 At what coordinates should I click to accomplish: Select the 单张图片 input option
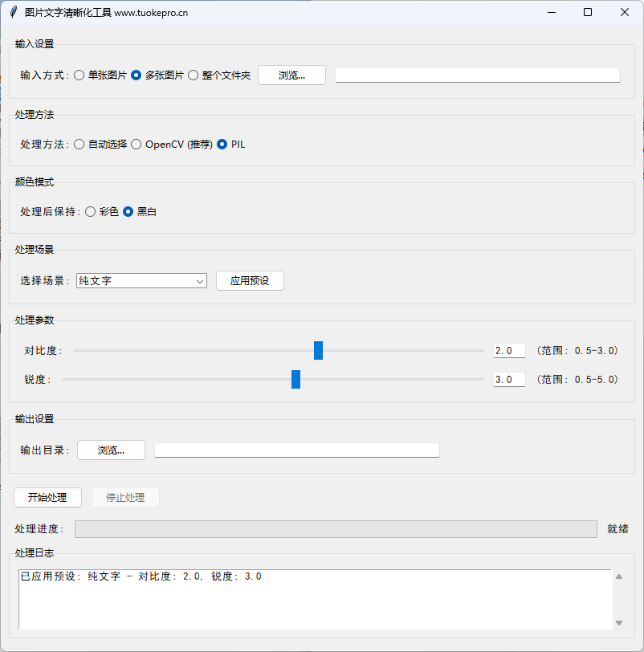100,75
